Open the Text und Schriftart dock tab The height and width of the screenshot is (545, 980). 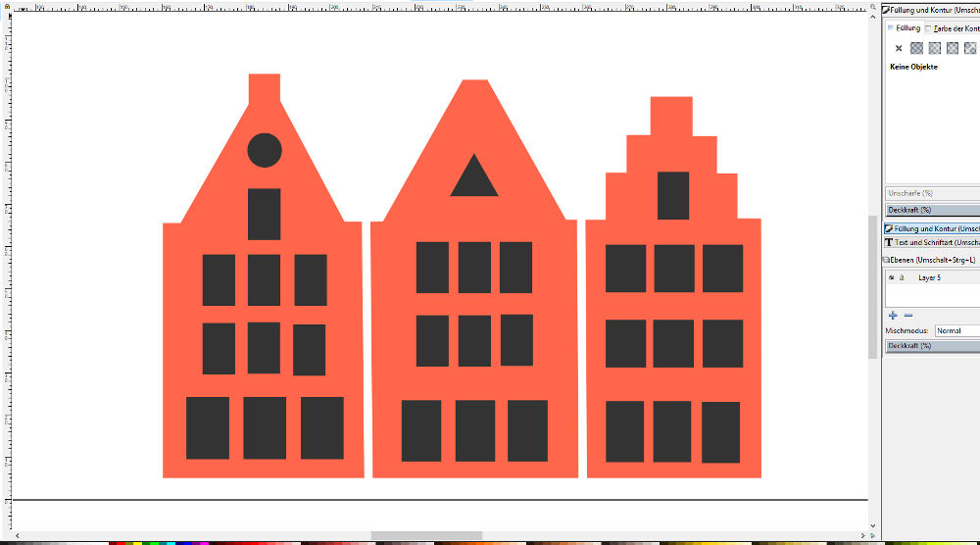pos(932,242)
